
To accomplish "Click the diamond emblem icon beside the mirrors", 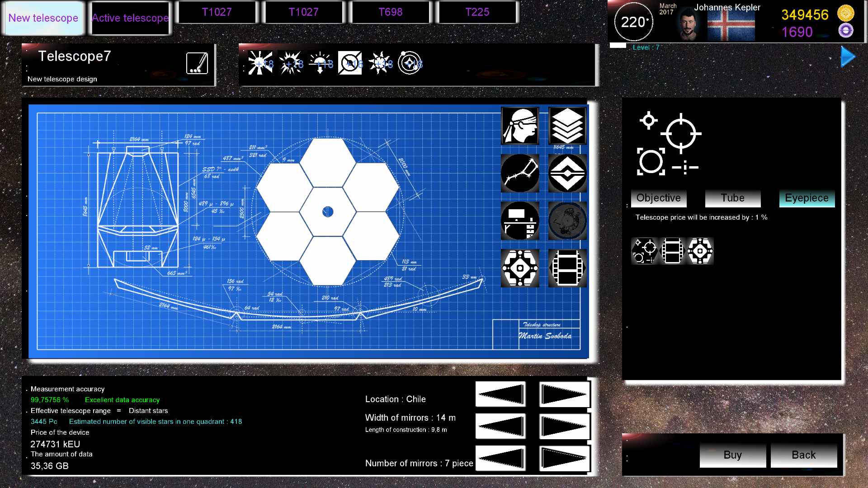I will [x=567, y=173].
